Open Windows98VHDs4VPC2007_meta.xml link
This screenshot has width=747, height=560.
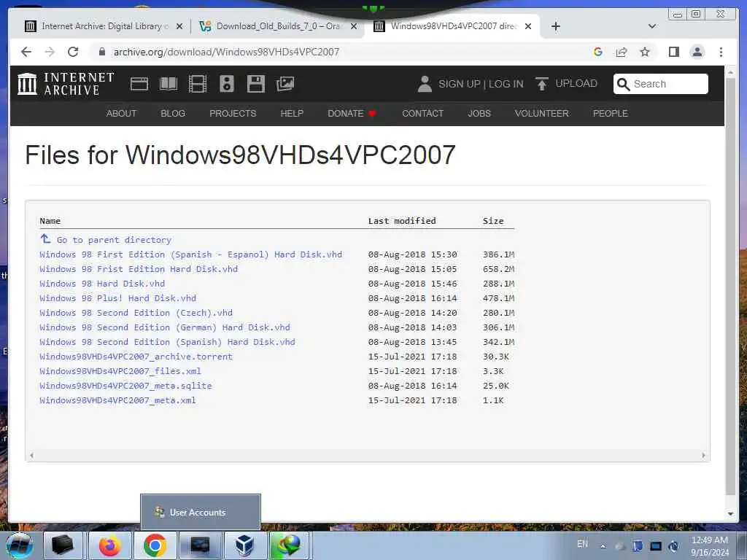point(117,400)
